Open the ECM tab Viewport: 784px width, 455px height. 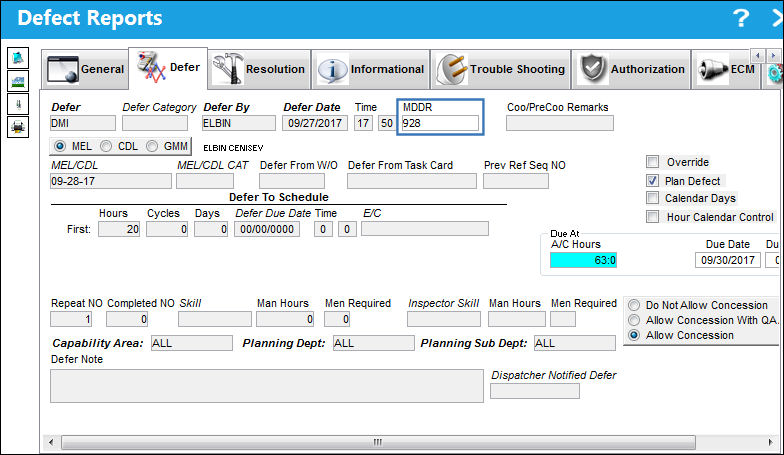[x=726, y=69]
